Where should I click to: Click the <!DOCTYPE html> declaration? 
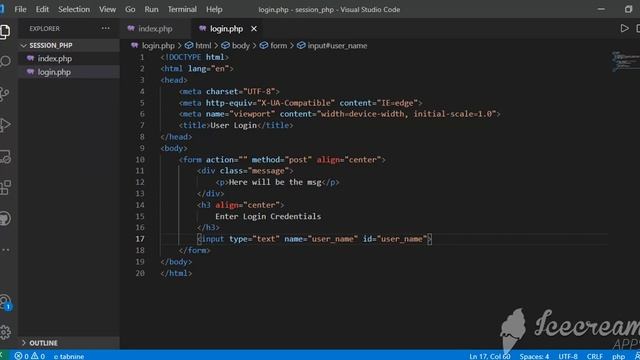tap(194, 57)
